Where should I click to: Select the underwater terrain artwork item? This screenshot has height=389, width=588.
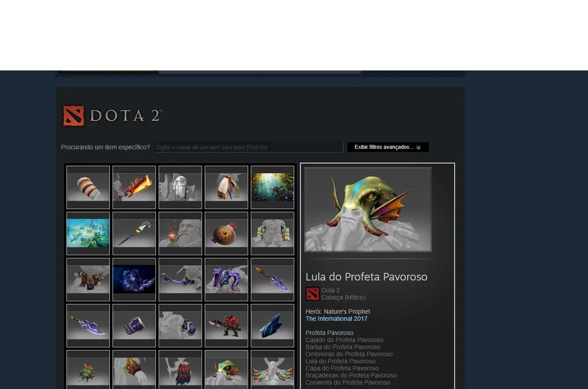88,233
